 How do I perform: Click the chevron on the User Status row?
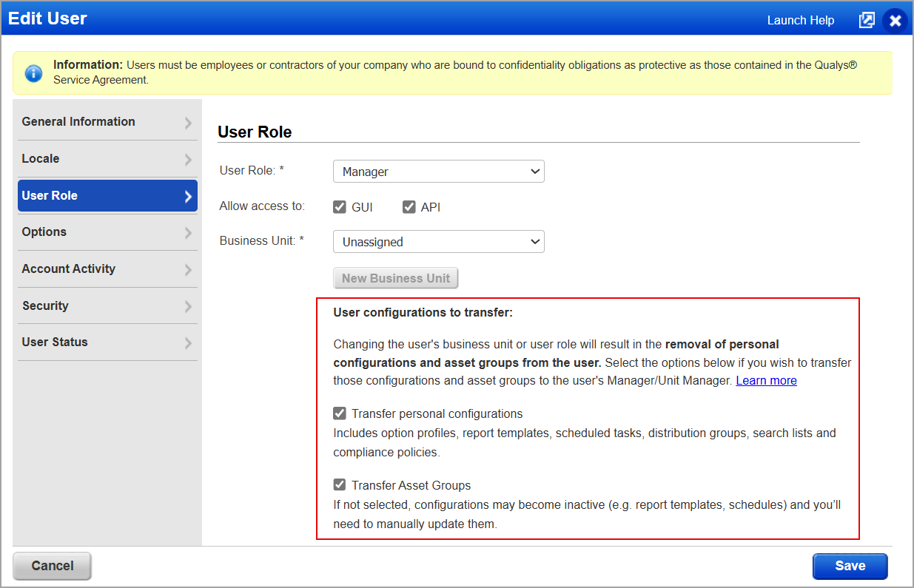tap(188, 342)
